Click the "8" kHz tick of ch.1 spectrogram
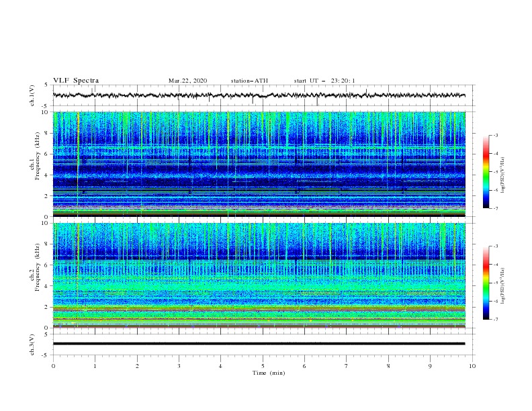 (x=47, y=133)
